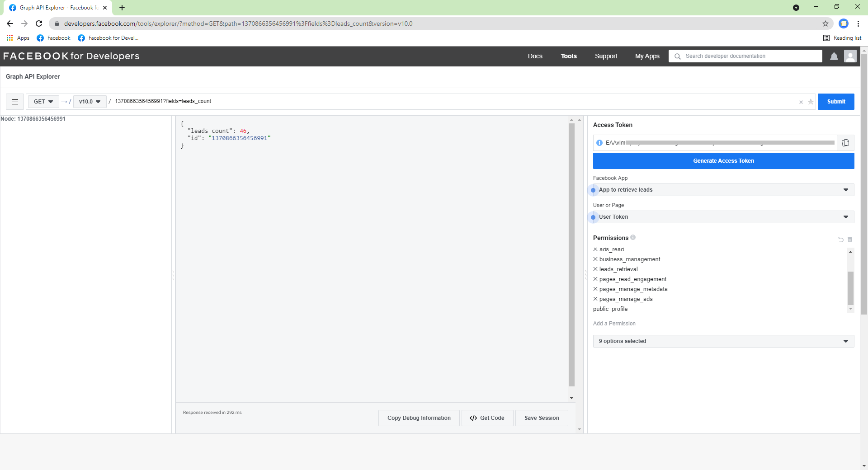Open the notifications bell
This screenshot has width=868, height=470.
834,56
